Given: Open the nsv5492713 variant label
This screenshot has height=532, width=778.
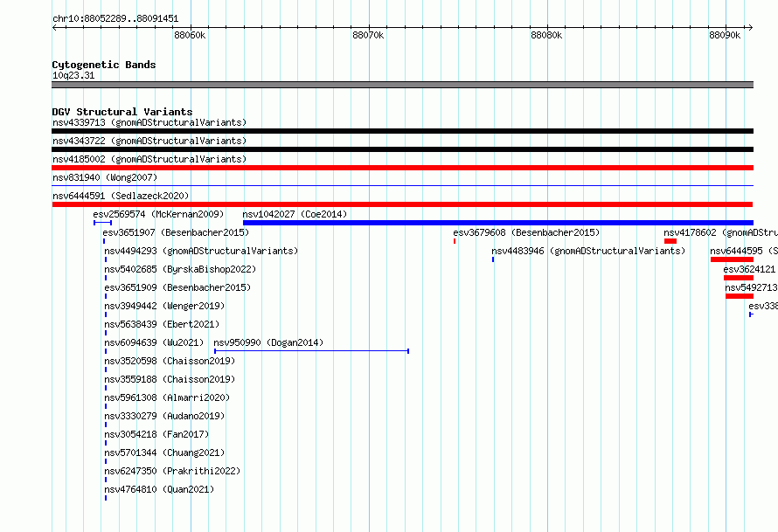Looking at the screenshot, I should (751, 287).
